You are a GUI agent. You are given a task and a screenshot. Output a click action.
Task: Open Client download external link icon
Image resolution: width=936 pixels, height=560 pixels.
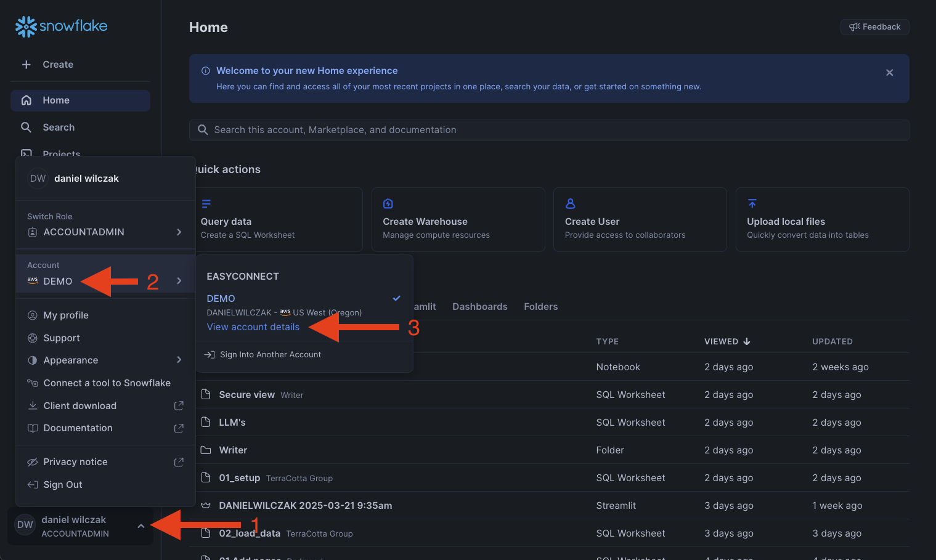click(x=179, y=406)
